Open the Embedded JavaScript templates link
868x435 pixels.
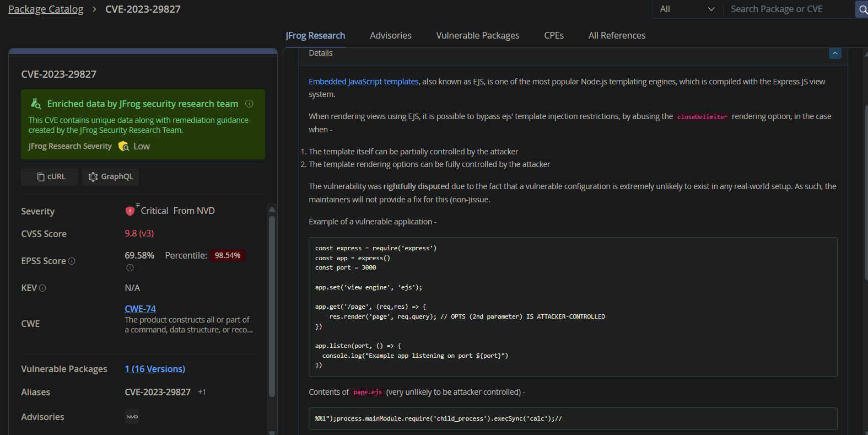click(364, 82)
